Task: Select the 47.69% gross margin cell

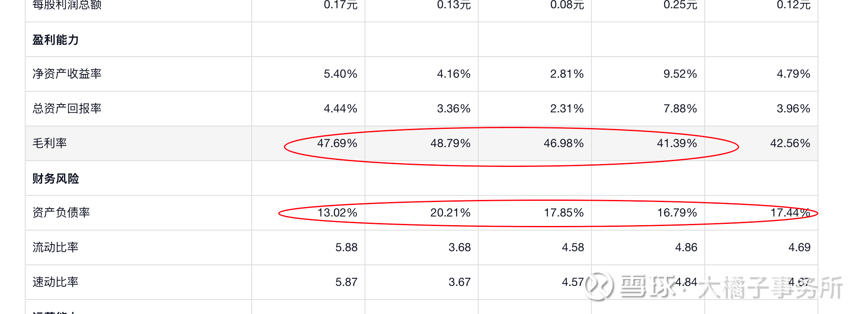Action: coord(337,143)
